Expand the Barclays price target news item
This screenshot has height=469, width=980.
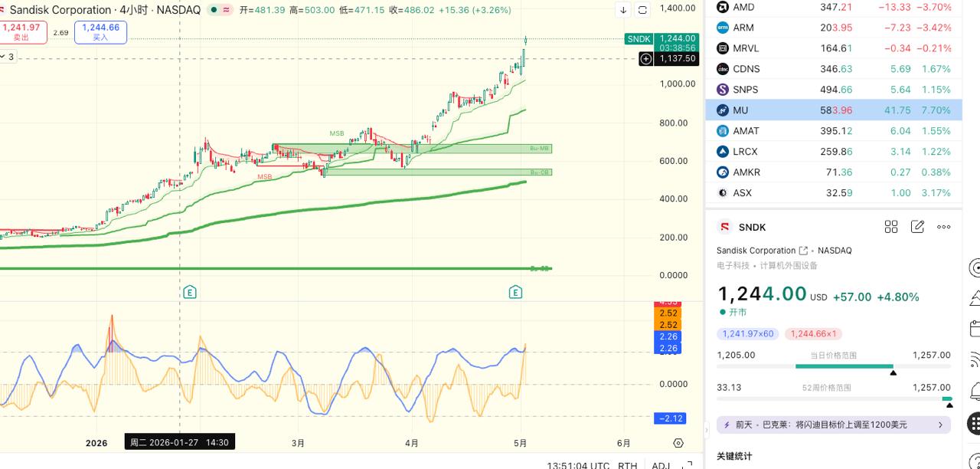[x=834, y=425]
